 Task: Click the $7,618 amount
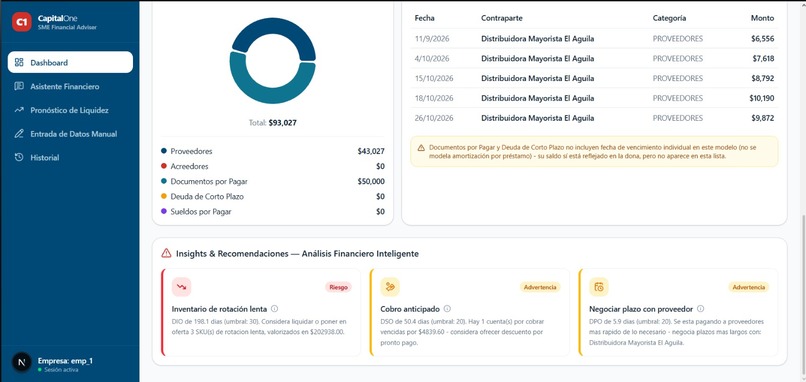tap(763, 59)
